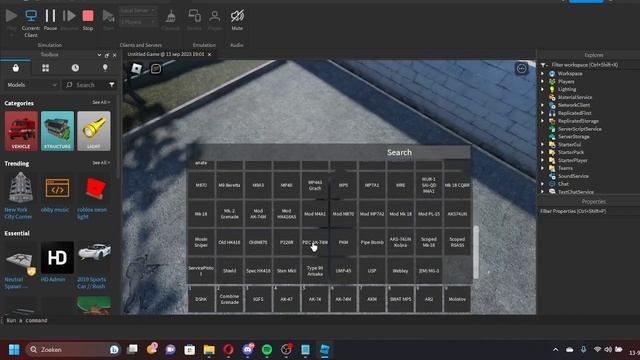Image resolution: width=640 pixels, height=360 pixels.
Task: Expand the Lighting tree node
Action: (x=542, y=89)
